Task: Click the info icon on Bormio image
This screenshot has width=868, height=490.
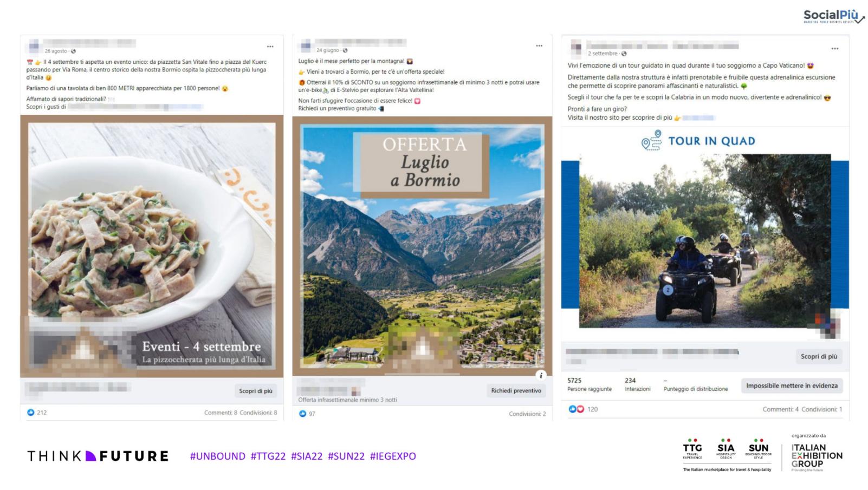Action: pyautogui.click(x=540, y=375)
